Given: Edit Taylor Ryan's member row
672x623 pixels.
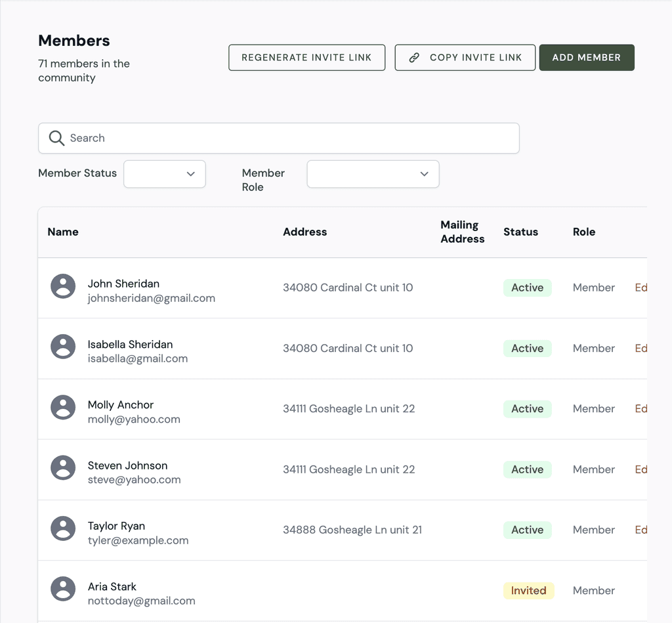Looking at the screenshot, I should 641,530.
